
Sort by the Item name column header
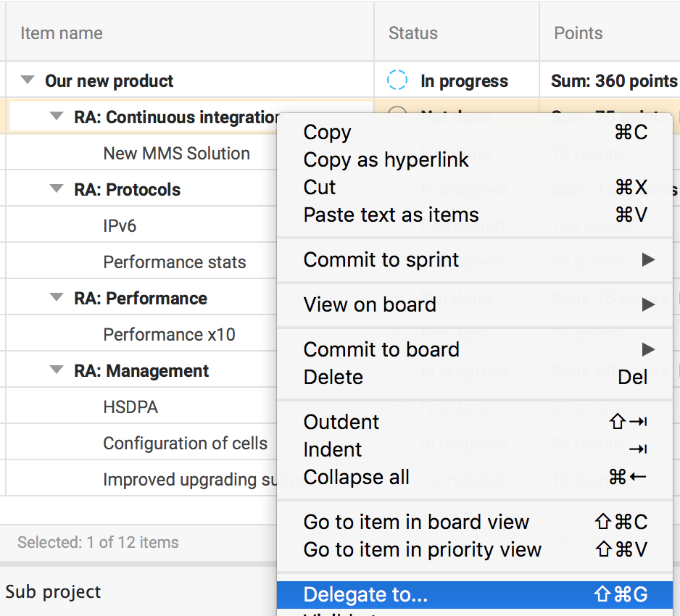tap(62, 33)
